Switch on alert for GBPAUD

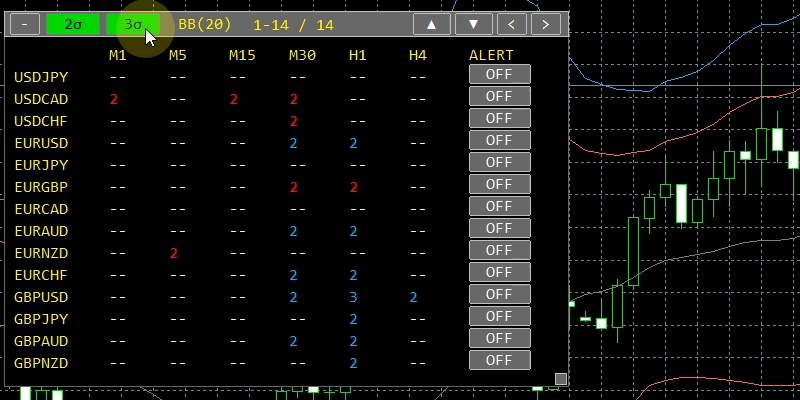click(x=499, y=338)
